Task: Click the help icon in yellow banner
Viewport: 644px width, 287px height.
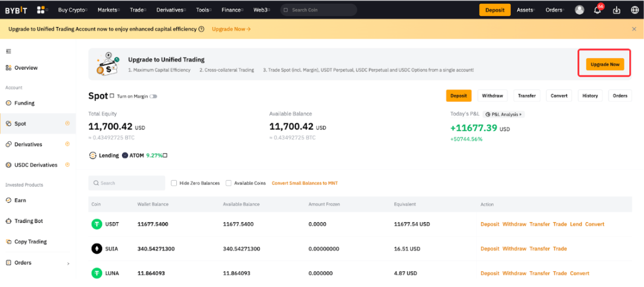Action: click(x=201, y=29)
